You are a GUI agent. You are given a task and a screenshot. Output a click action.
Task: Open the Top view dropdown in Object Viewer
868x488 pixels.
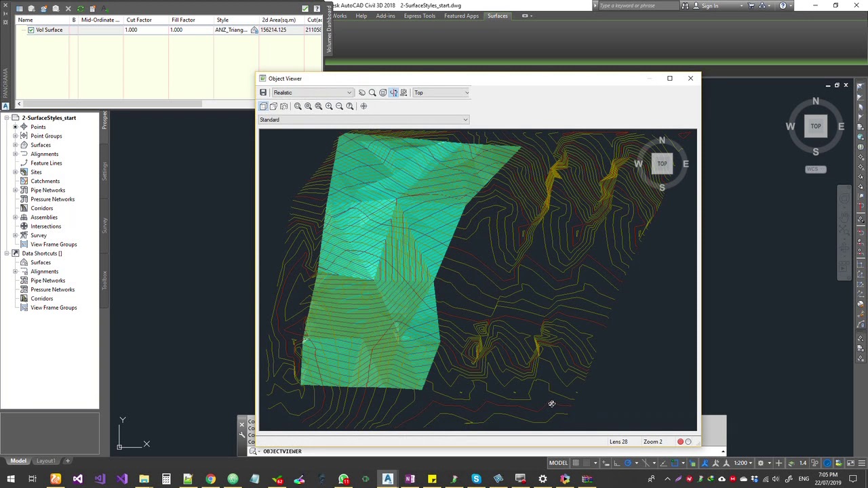click(441, 93)
